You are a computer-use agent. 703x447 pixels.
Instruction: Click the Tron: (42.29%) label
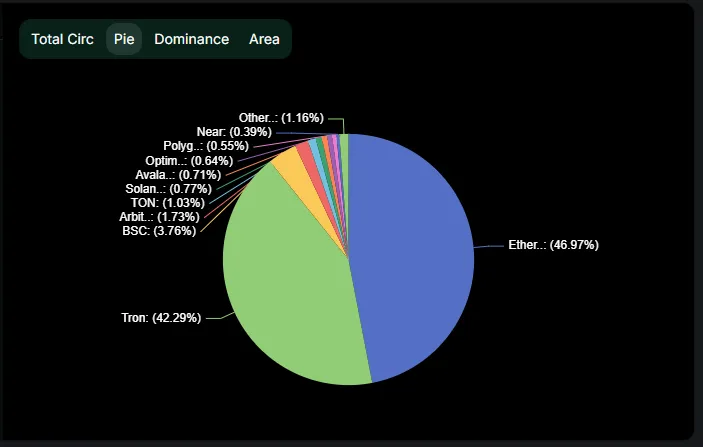[x=161, y=318]
